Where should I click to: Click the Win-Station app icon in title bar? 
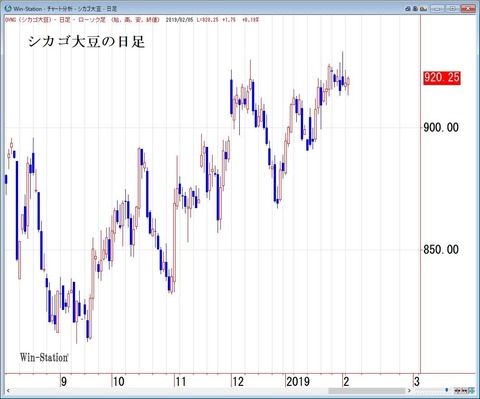[x=8, y=9]
